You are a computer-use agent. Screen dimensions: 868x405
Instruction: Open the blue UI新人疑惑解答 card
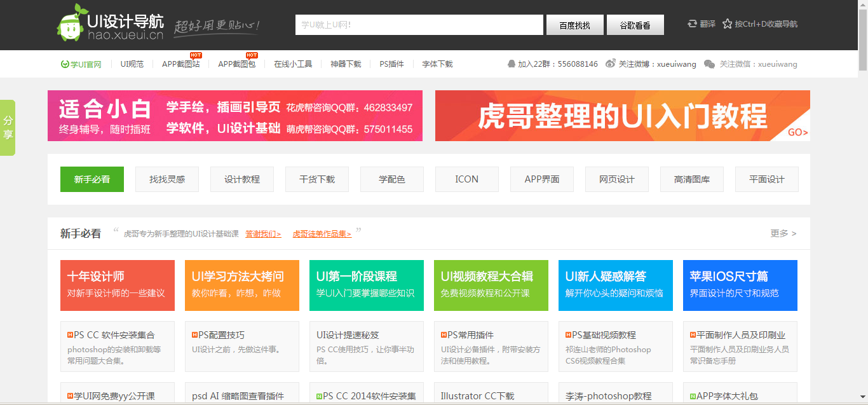[x=616, y=285]
